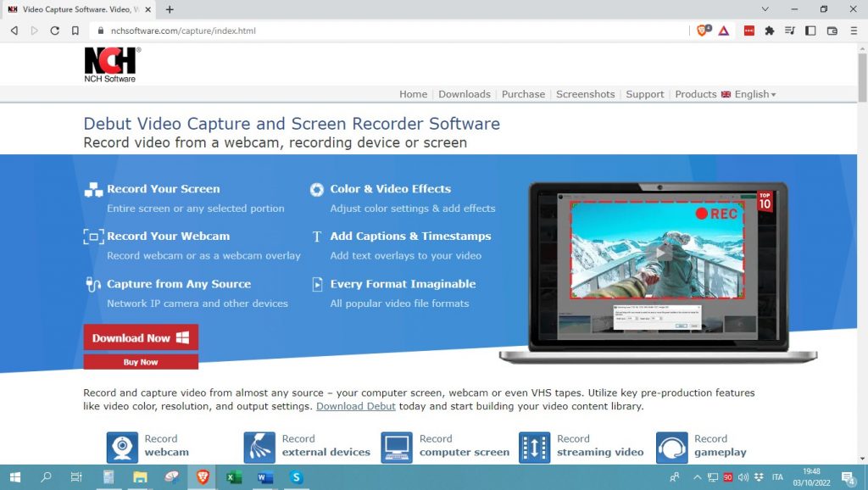868x490 pixels.
Task: Click the Download Now button
Action: [x=140, y=337]
